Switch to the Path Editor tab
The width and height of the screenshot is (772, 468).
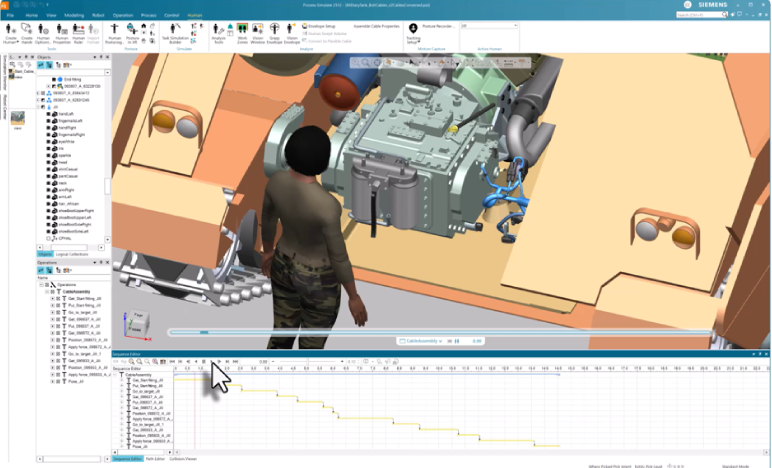[156, 459]
